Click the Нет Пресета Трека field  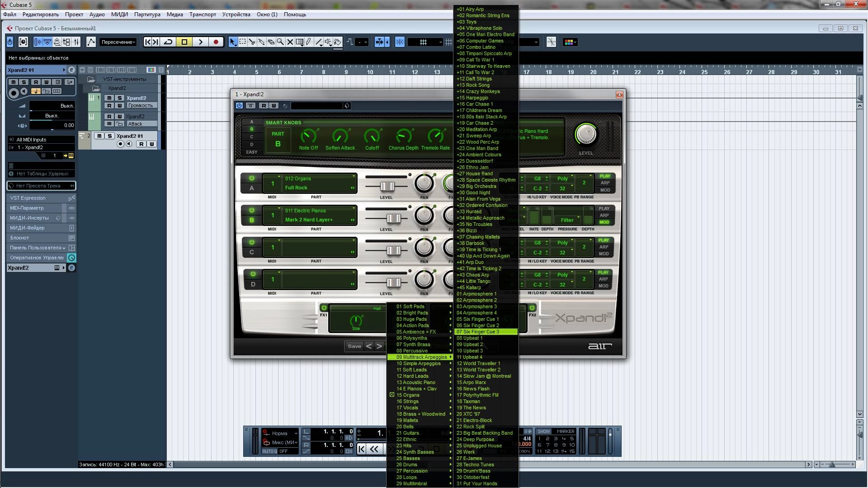[x=41, y=186]
